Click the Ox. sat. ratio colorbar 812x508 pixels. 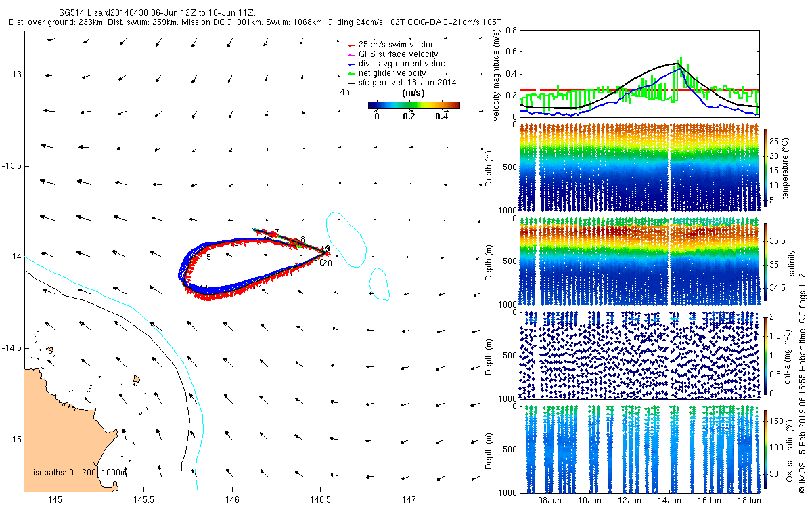click(766, 448)
